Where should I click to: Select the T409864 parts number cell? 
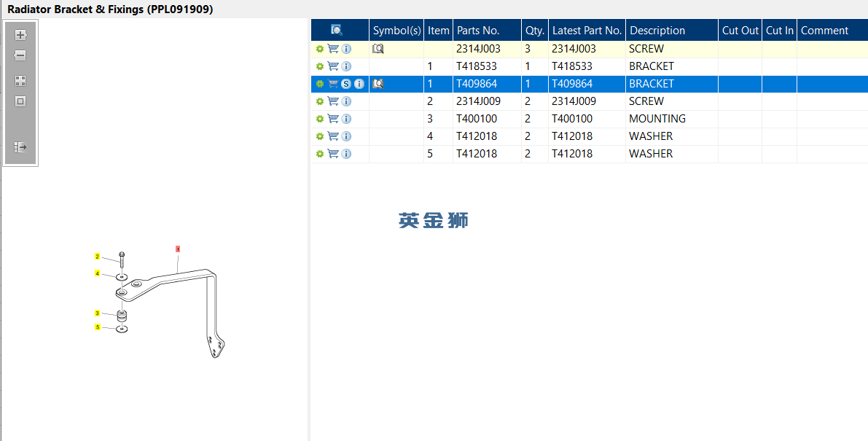tap(487, 84)
